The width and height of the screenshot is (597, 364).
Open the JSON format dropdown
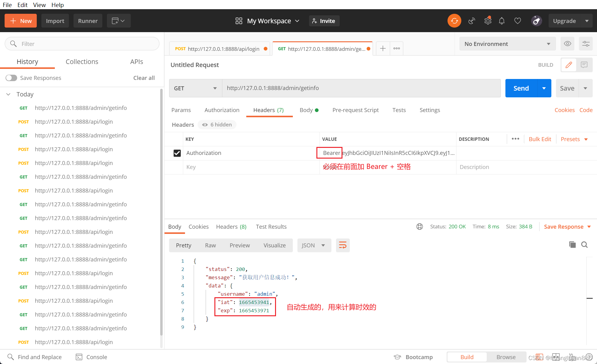[314, 245]
